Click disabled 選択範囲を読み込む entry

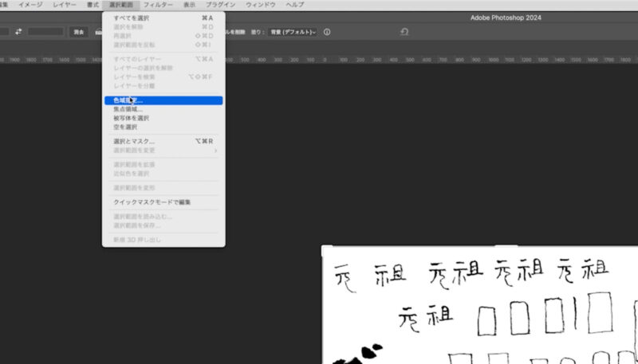click(x=163, y=216)
